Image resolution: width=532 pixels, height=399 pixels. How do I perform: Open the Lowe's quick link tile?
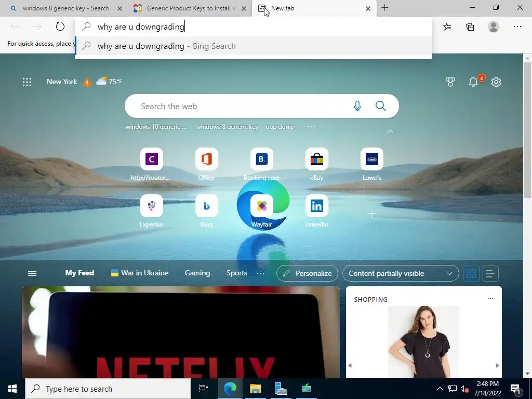(371, 164)
